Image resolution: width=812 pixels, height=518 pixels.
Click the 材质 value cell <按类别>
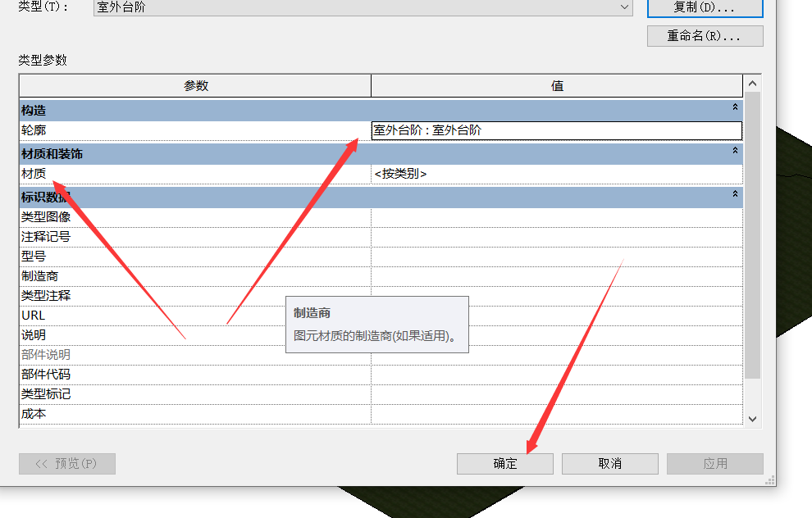coord(556,174)
